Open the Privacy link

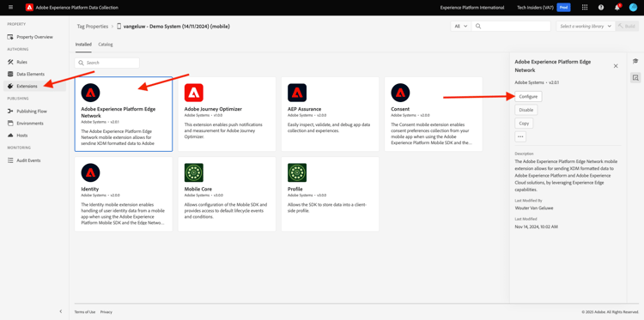[106, 311]
